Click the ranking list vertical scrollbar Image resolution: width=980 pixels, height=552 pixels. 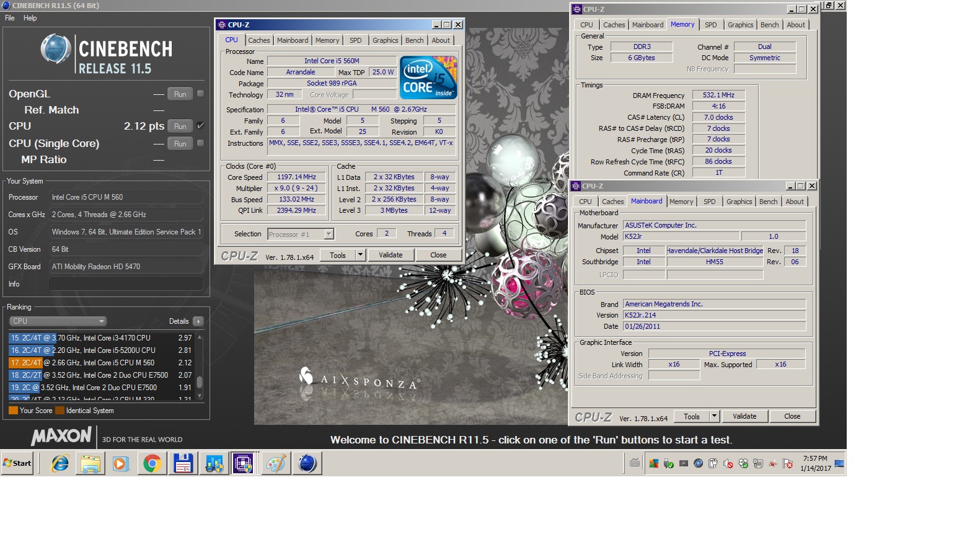200,367
